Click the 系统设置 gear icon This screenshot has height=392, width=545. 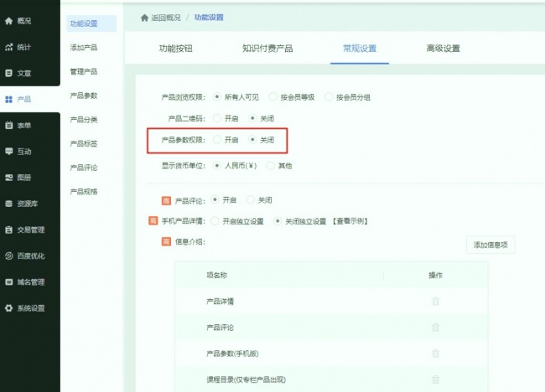click(8, 308)
